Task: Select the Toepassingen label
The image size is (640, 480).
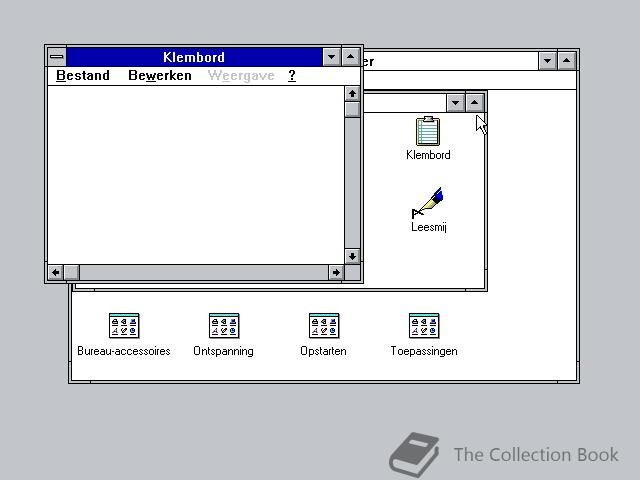Action: 424,351
